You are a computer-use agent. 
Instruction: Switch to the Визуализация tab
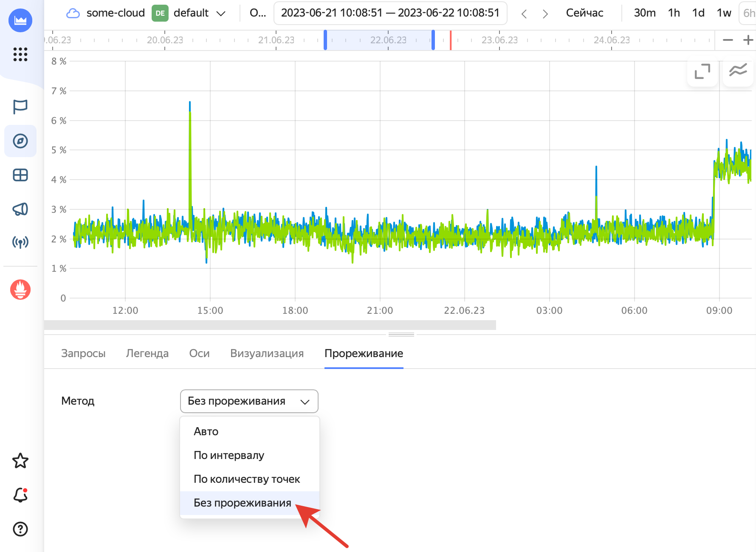point(267,353)
